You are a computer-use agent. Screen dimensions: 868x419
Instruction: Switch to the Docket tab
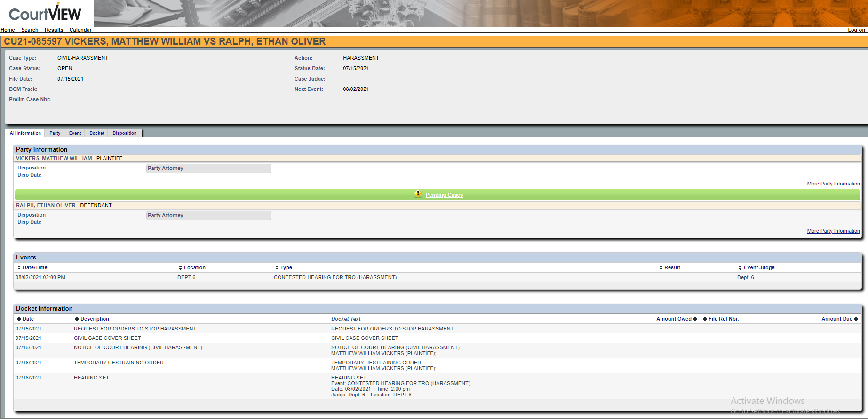[x=97, y=133]
